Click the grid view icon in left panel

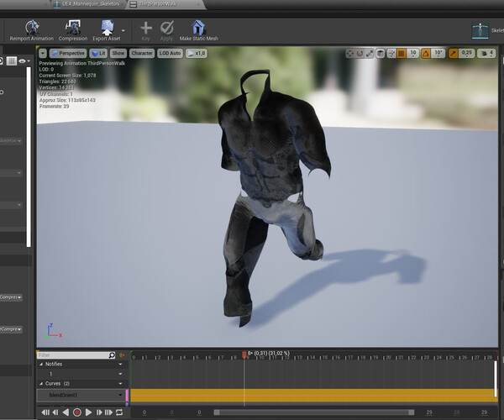coord(12,60)
